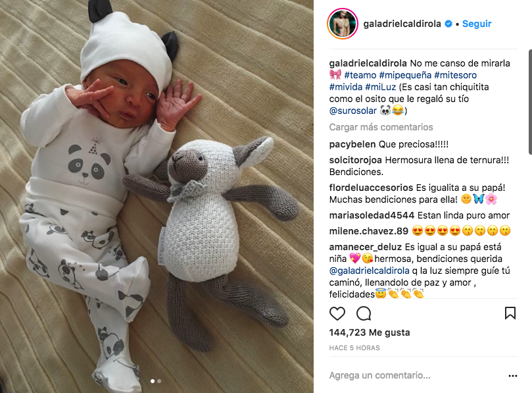Expand Cargar más comentarios
The height and width of the screenshot is (393, 532).
tap(381, 127)
